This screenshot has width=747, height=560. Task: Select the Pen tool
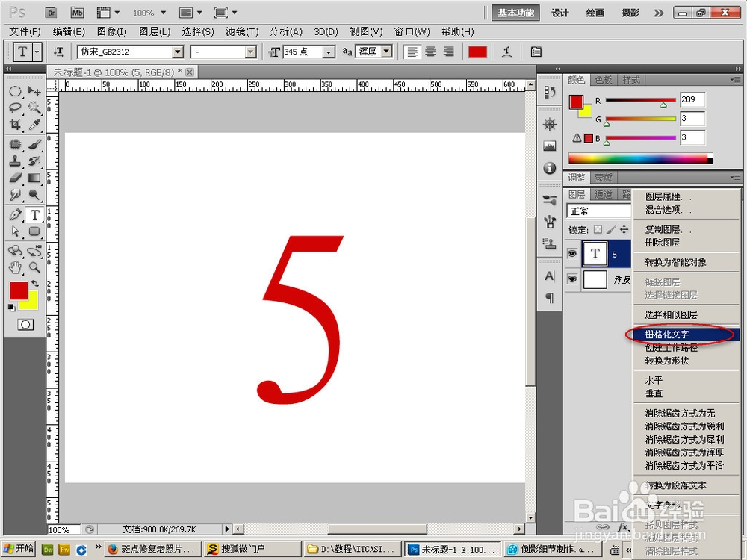coord(15,215)
